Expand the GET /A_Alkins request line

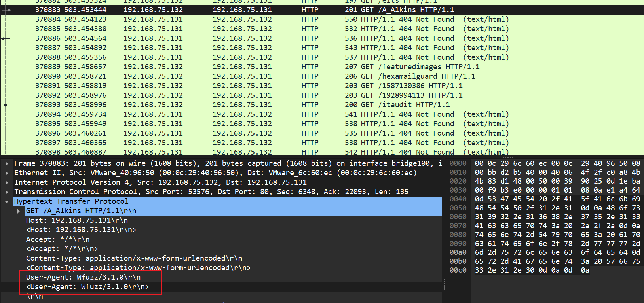coord(19,211)
